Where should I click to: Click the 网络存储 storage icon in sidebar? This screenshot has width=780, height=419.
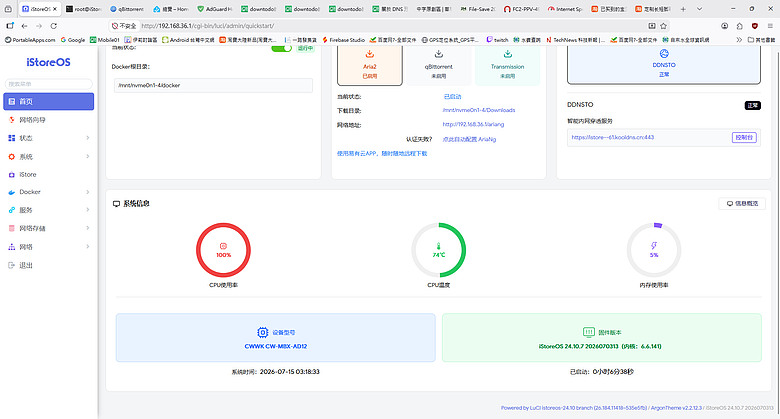tap(11, 228)
